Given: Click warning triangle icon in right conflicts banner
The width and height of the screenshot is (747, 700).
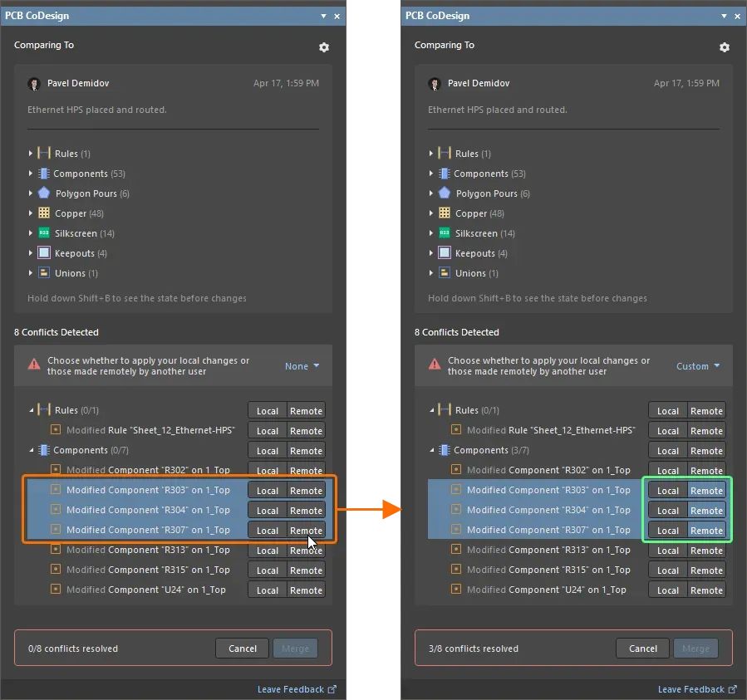Looking at the screenshot, I should (x=435, y=365).
